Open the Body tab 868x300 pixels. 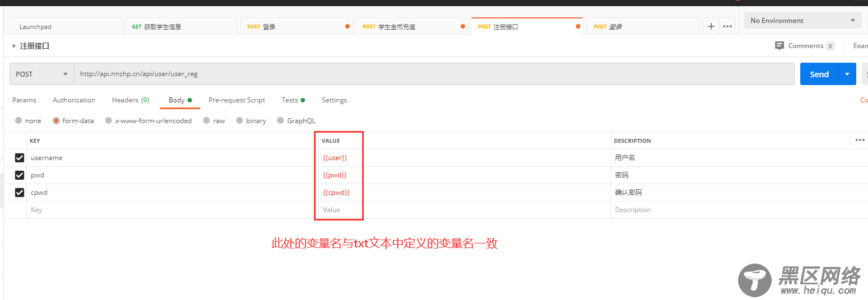pyautogui.click(x=180, y=100)
